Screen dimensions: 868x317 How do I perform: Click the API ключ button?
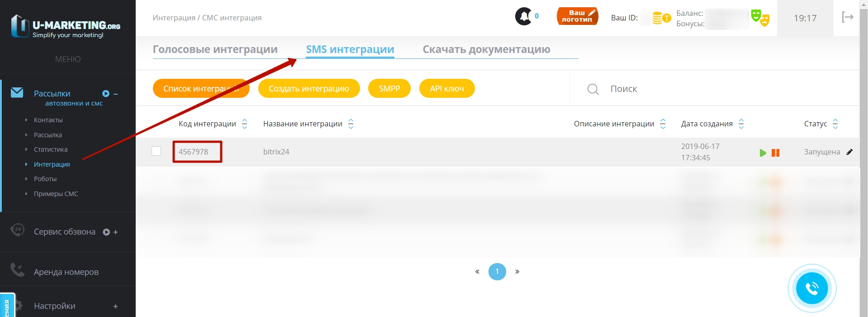(447, 88)
